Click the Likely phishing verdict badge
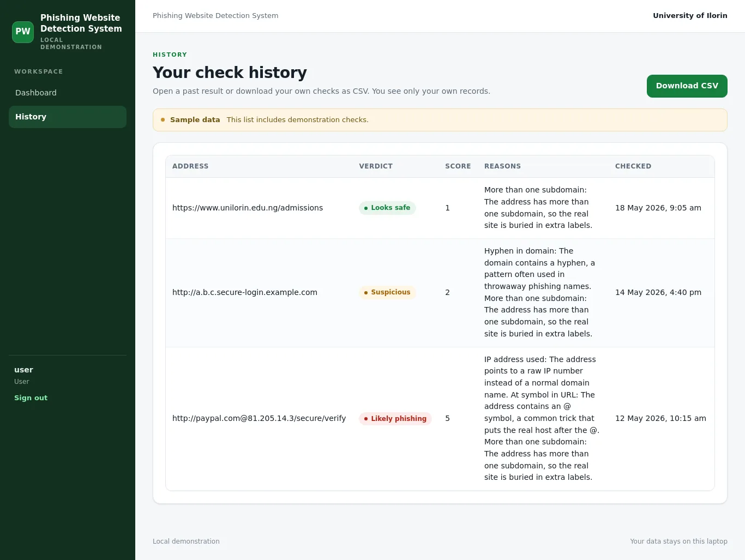The width and height of the screenshot is (745, 560). click(395, 419)
